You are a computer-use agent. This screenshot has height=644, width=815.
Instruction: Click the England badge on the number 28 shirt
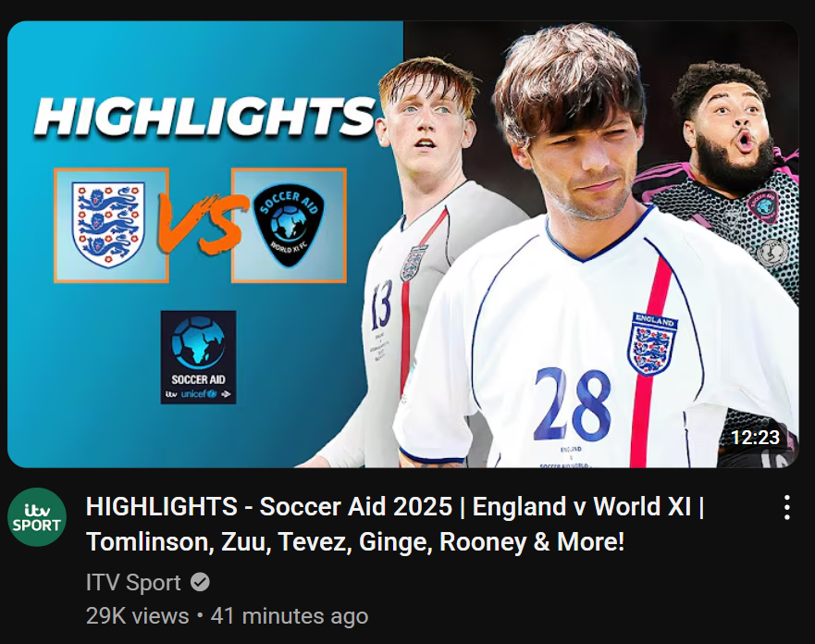(653, 343)
